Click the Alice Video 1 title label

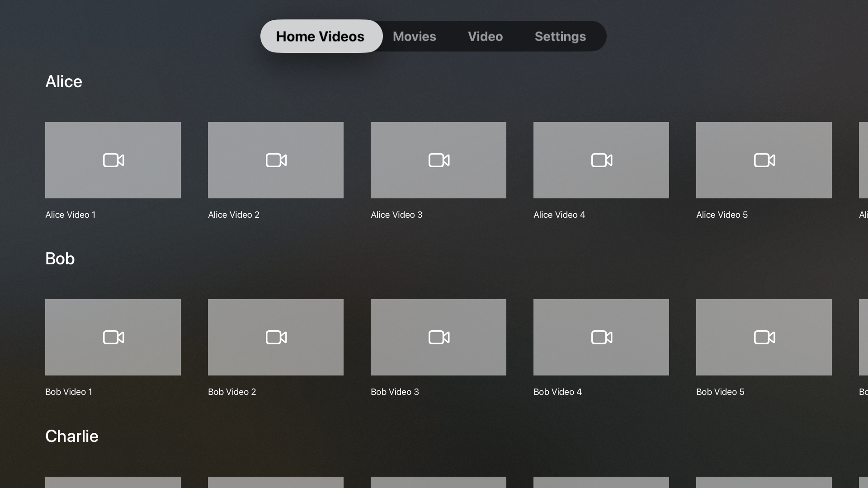click(70, 215)
